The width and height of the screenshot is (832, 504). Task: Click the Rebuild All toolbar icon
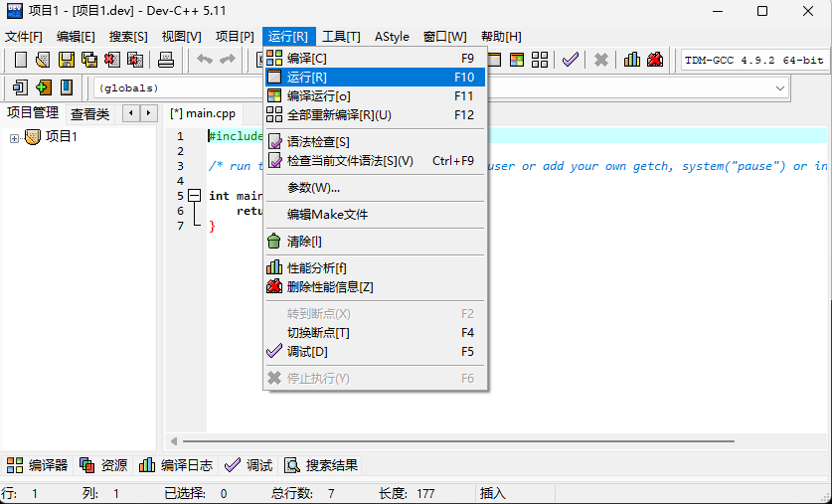540,60
